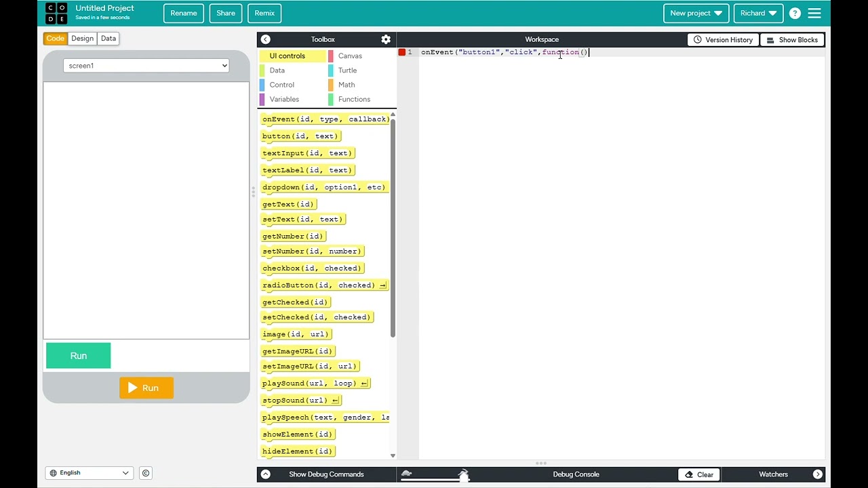Select the setNumber(id, number) block
Image resolution: width=868 pixels, height=488 pixels.
(312, 251)
